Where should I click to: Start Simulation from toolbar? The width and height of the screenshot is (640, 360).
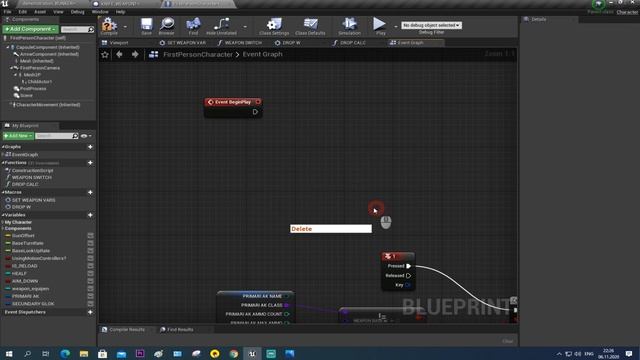[x=349, y=25]
